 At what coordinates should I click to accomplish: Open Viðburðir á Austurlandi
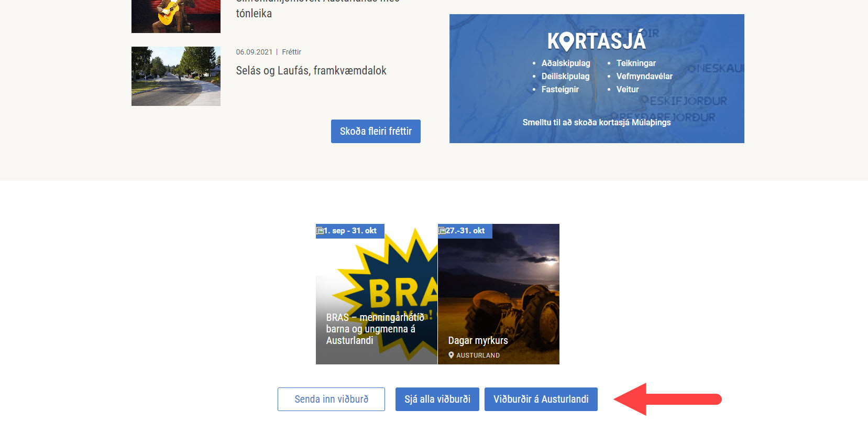(x=541, y=399)
